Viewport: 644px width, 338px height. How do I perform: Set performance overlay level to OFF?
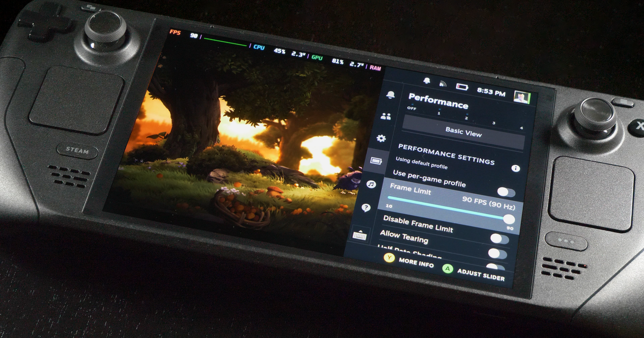(412, 108)
